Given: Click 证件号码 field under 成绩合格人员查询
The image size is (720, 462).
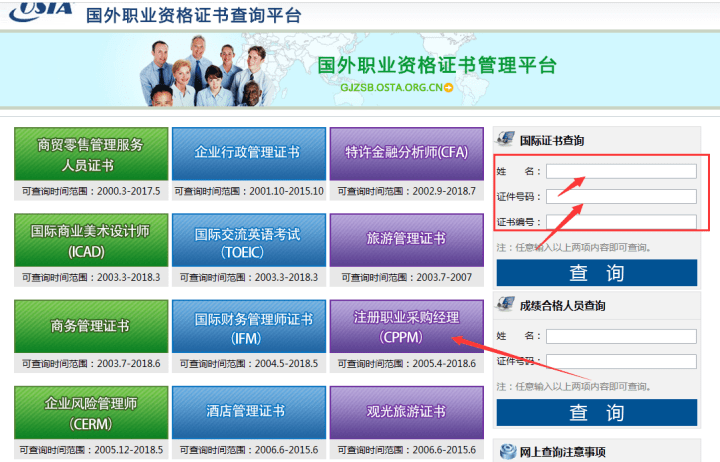Looking at the screenshot, I should click(x=621, y=362).
